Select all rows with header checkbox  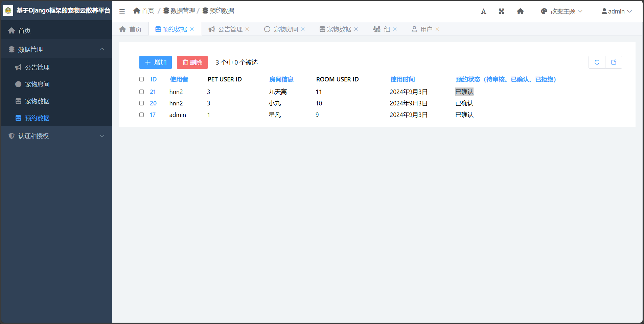click(x=142, y=79)
